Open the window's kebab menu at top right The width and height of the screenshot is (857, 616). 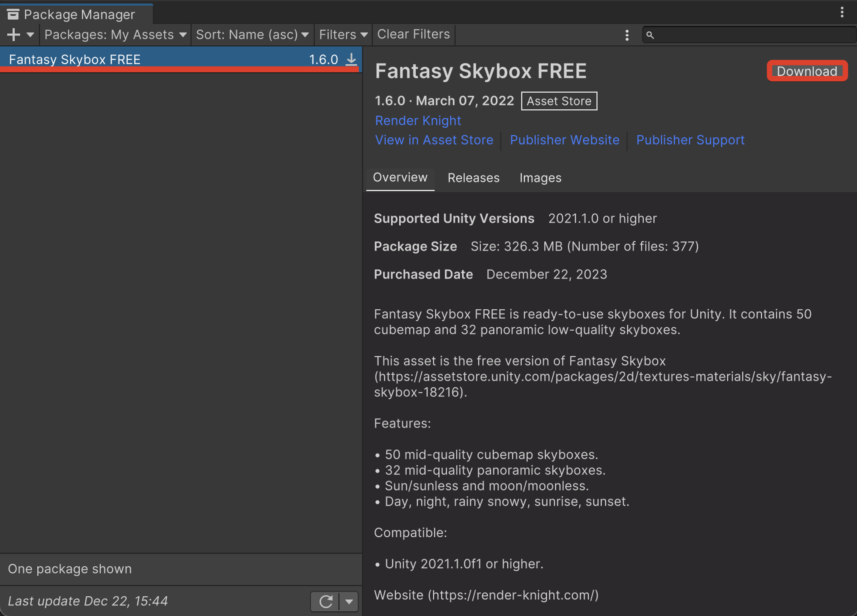(x=842, y=12)
